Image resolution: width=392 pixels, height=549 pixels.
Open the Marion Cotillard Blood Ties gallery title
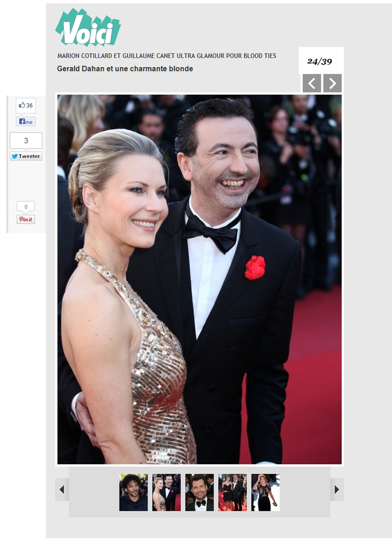pyautogui.click(x=167, y=56)
